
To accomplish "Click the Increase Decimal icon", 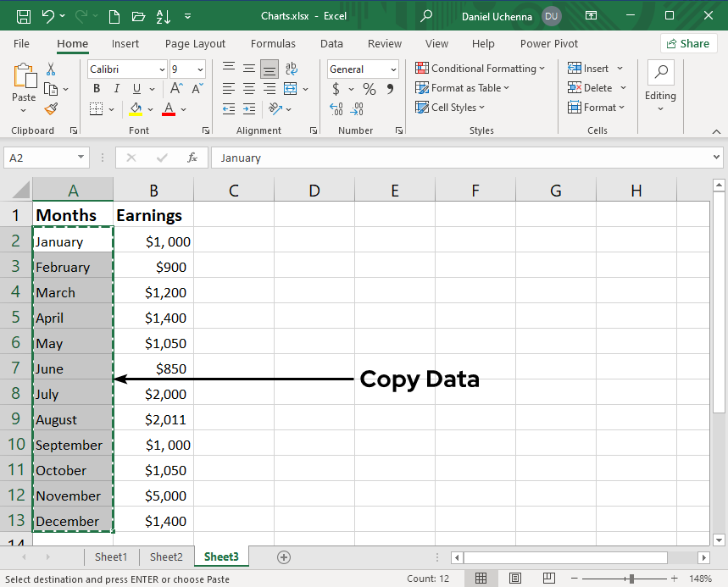I will click(x=336, y=108).
